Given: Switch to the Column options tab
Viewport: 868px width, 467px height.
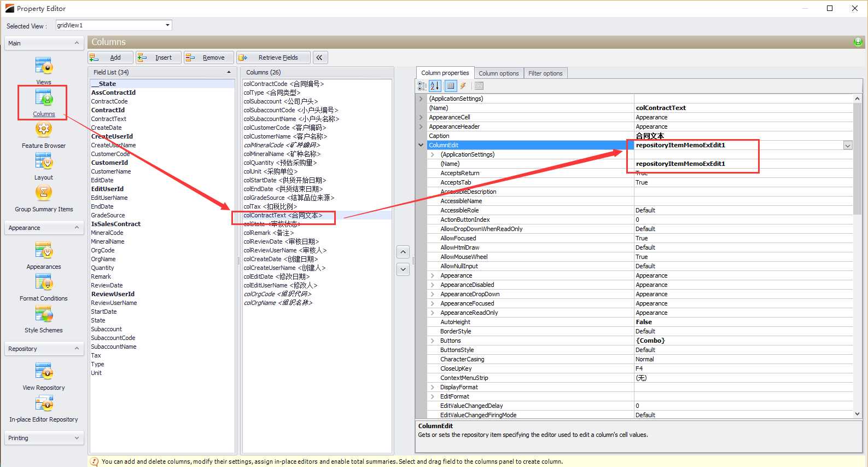Looking at the screenshot, I should [x=498, y=73].
